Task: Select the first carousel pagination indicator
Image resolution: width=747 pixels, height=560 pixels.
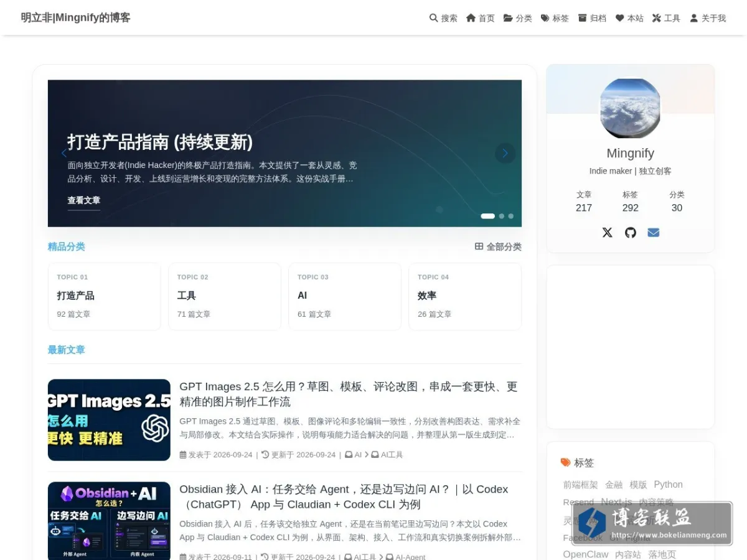Action: (x=487, y=216)
